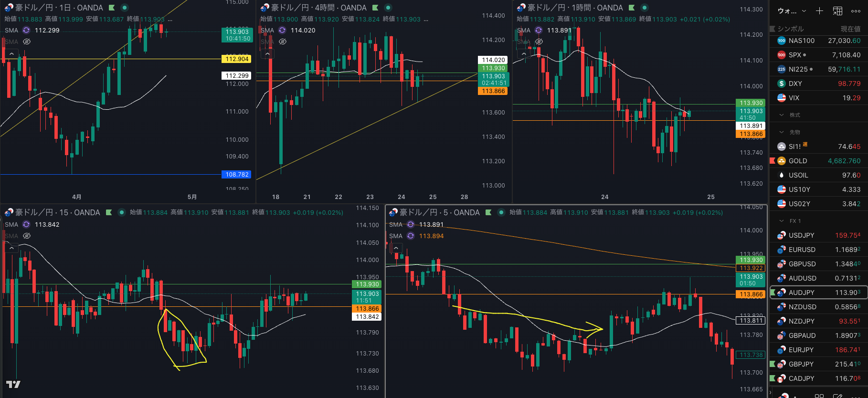Show hidden SMA on 15-minute chart
This screenshot has width=868, height=398.
pos(27,236)
